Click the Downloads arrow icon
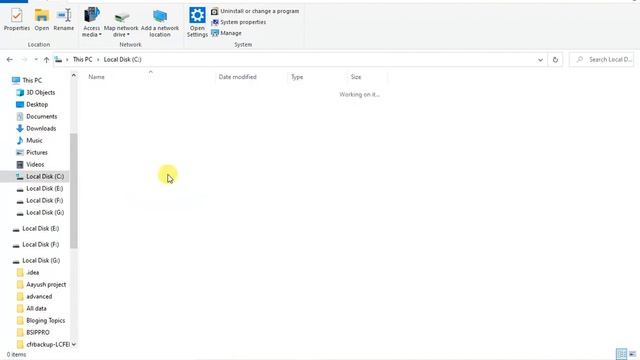 (20, 129)
